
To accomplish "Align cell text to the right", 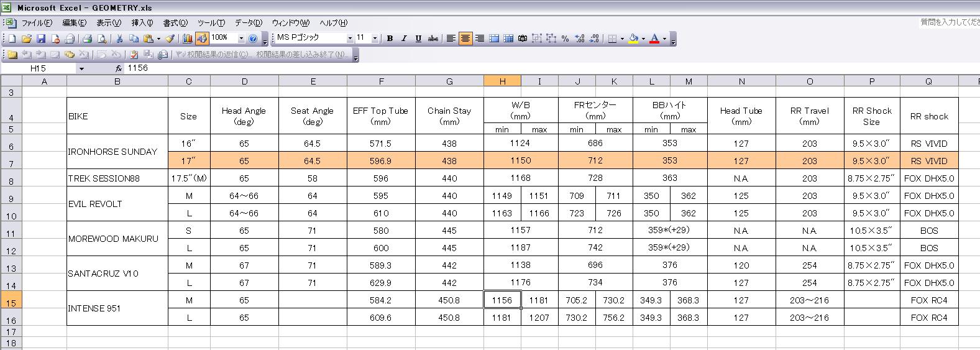I will click(x=479, y=39).
